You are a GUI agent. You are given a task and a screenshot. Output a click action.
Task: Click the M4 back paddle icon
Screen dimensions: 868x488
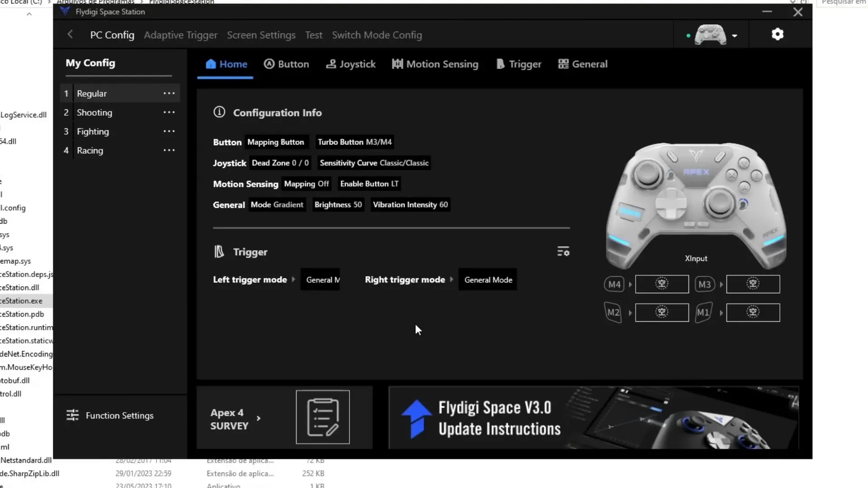[x=614, y=284]
